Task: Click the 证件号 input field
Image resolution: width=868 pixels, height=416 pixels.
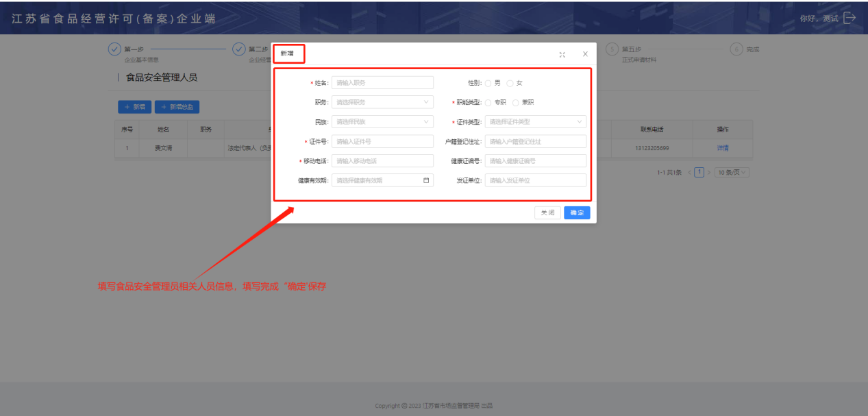Action: pyautogui.click(x=382, y=141)
